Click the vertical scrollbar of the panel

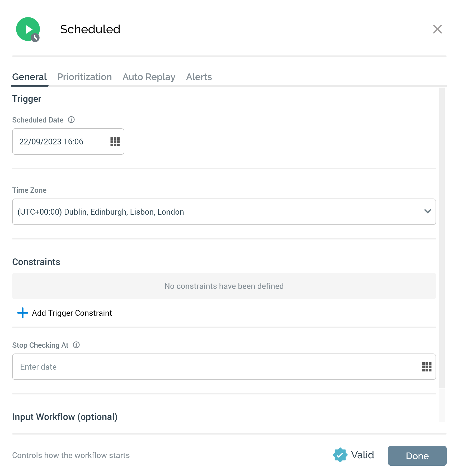pos(442,238)
